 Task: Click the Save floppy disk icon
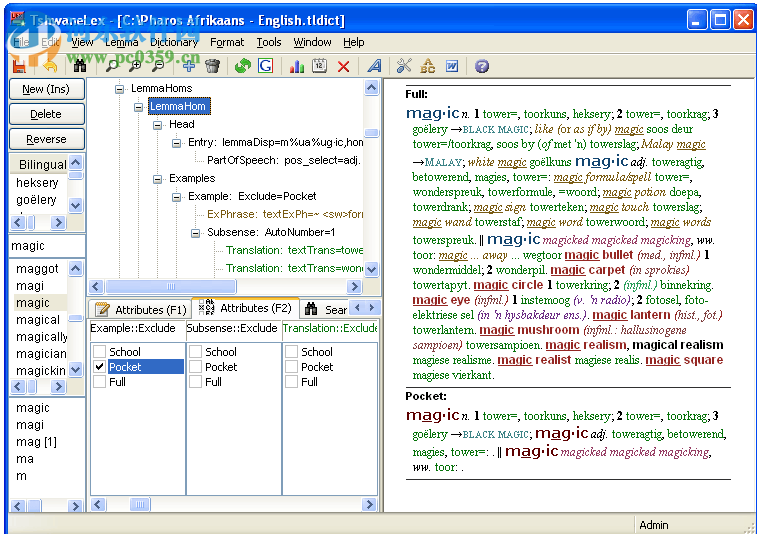[19, 66]
